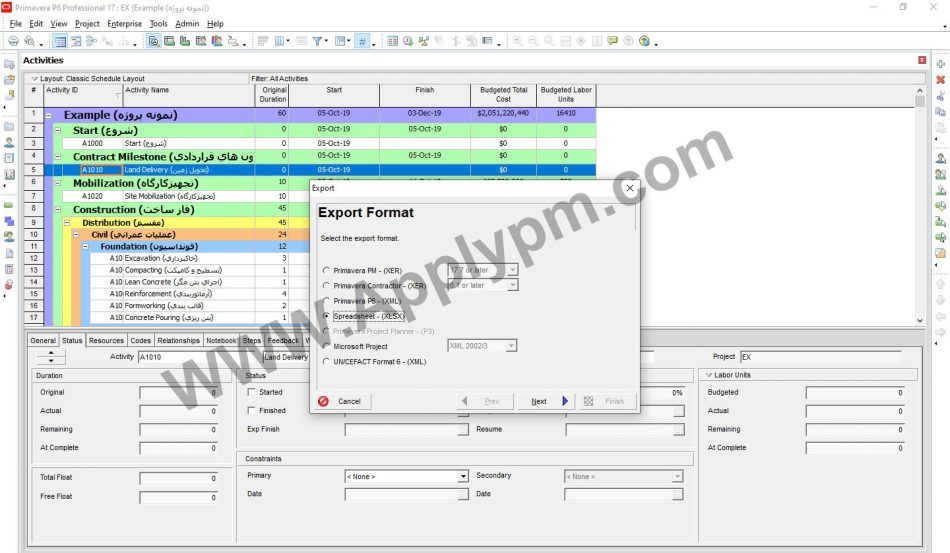The image size is (950, 553).
Task: Select UN/CEFACT Format 6 (XML) option
Action: [x=327, y=362]
